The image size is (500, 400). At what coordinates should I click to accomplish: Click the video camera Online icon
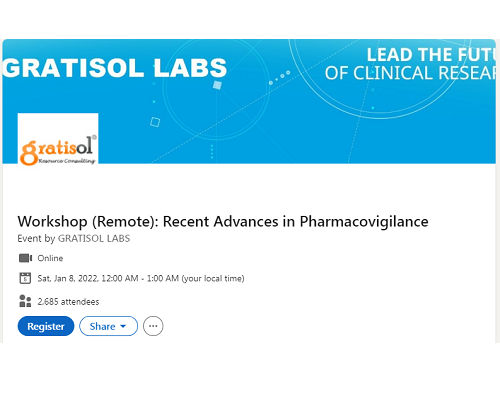coord(25,258)
